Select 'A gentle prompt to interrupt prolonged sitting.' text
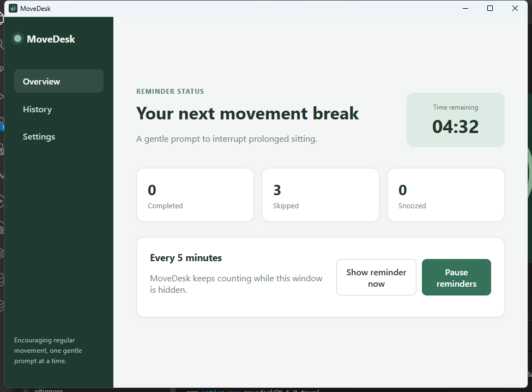532x392 pixels. 227,139
